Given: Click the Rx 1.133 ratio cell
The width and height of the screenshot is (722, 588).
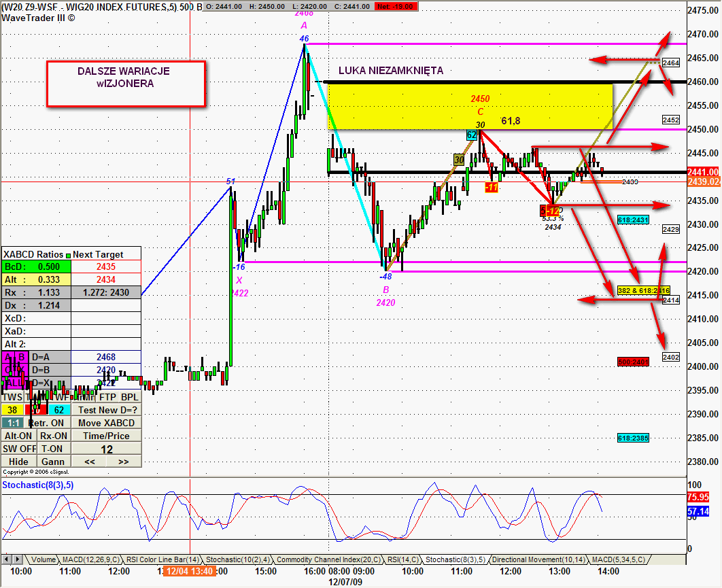Looking at the screenshot, I should click(x=37, y=292).
